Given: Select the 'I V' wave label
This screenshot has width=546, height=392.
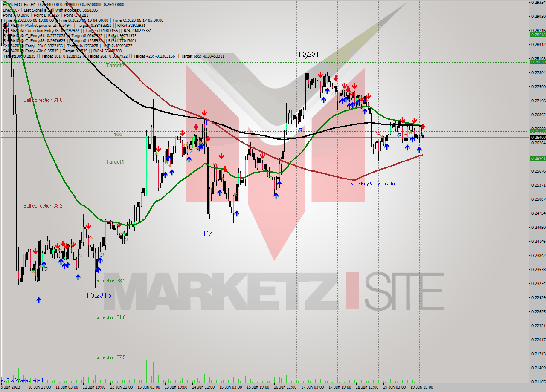Looking at the screenshot, I should pyautogui.click(x=208, y=233).
